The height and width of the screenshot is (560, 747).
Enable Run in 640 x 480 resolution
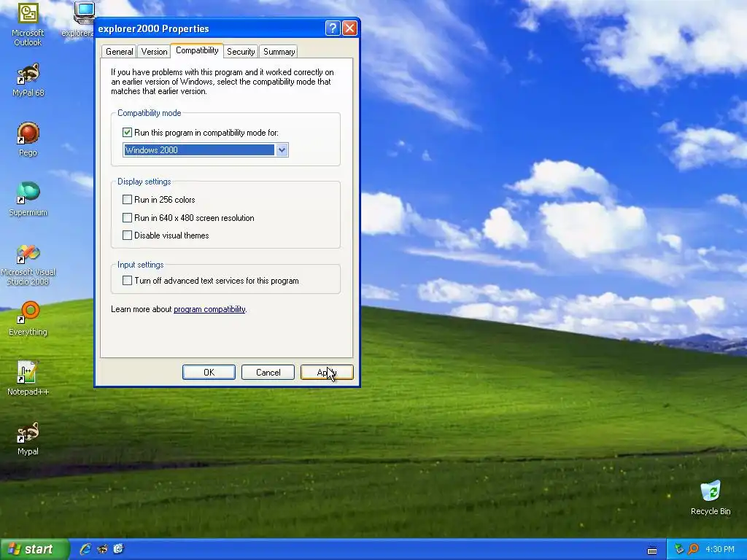pyautogui.click(x=127, y=217)
